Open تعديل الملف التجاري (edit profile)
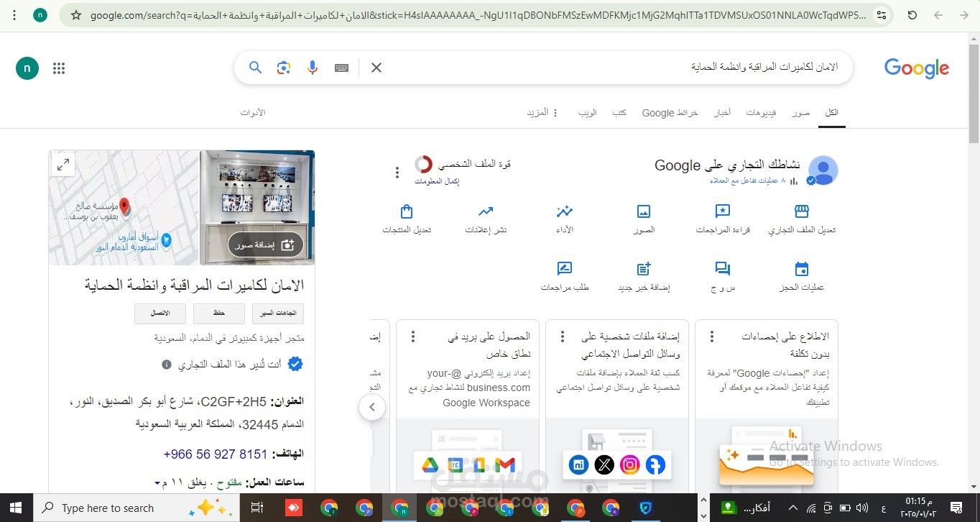This screenshot has width=980, height=522. (802, 219)
